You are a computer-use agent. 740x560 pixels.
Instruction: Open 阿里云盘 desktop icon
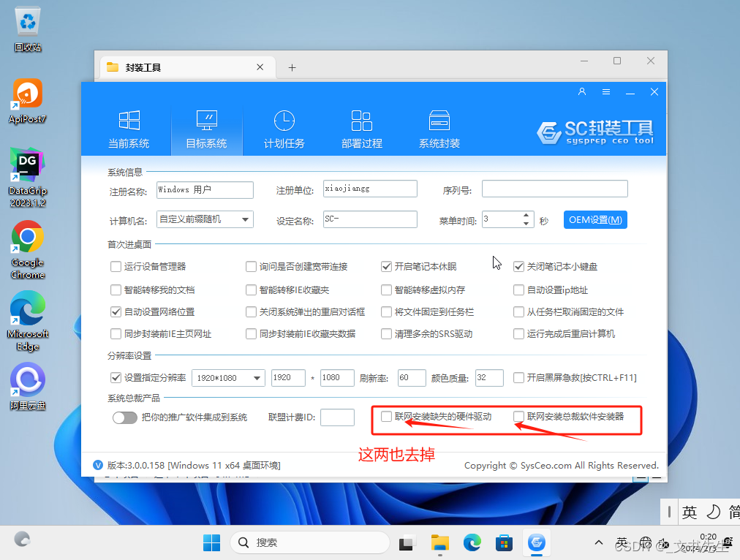(x=28, y=387)
